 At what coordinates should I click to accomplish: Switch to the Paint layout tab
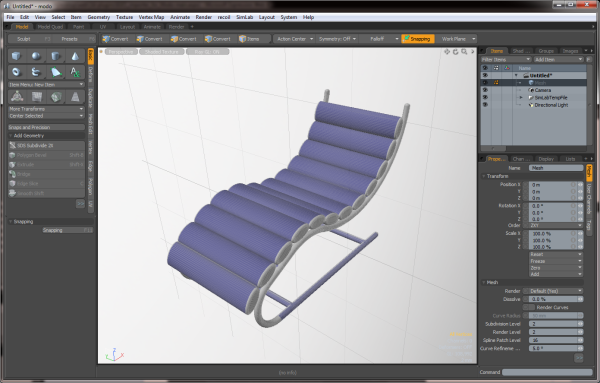pos(78,27)
